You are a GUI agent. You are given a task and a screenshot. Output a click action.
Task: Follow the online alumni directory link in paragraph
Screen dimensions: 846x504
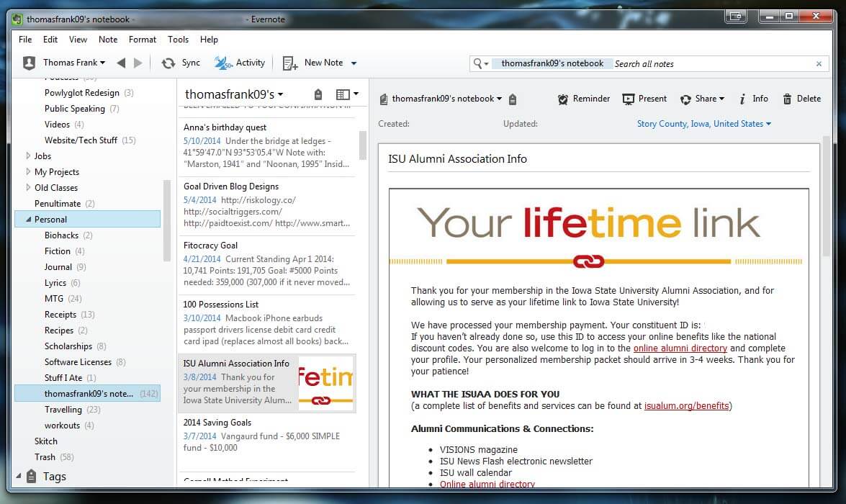pyautogui.click(x=680, y=348)
